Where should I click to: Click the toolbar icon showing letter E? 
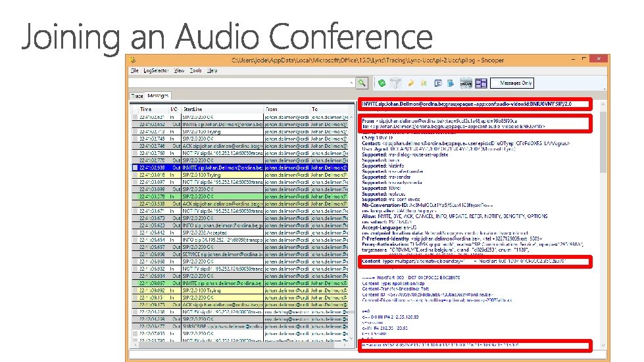click(x=438, y=83)
